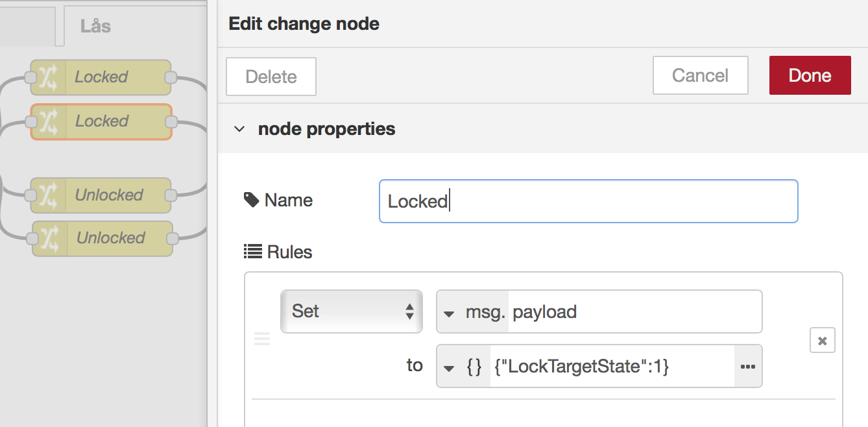Viewport: 868px width, 427px height.
Task: Collapse the node properties section
Action: coord(239,129)
